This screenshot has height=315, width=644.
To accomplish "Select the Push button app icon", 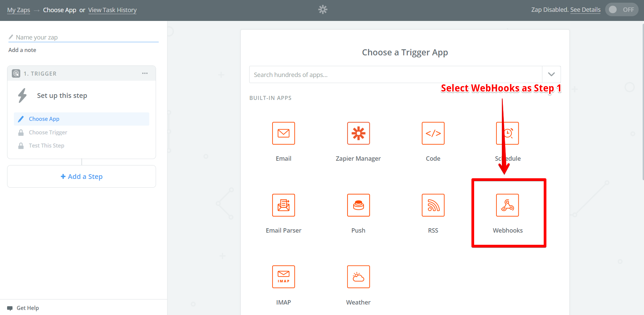I will [358, 205].
